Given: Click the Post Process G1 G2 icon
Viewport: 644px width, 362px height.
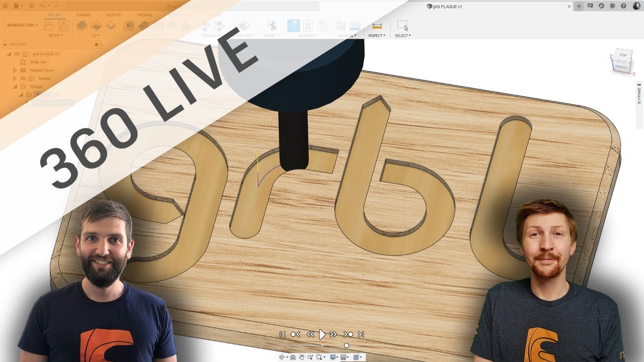Looking at the screenshot, I should pos(308,26).
